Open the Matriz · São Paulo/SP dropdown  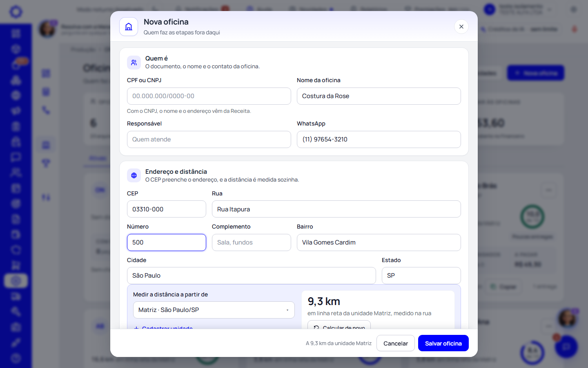(x=214, y=310)
